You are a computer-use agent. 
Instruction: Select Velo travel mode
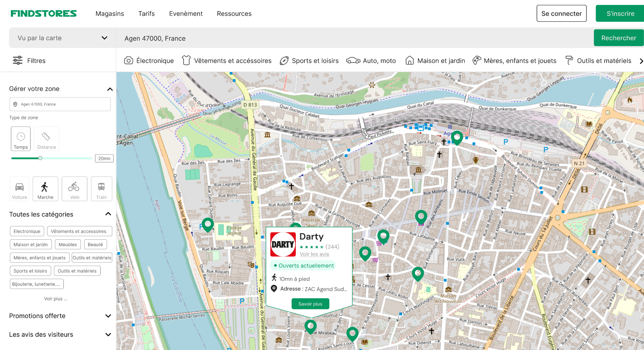[x=74, y=188]
